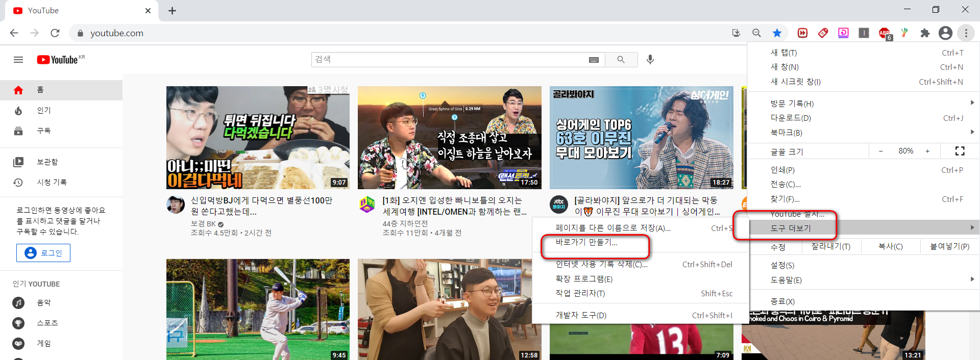Open 구독 subscriptions in the sidebar
The height and width of the screenshot is (360, 980).
[x=61, y=131]
